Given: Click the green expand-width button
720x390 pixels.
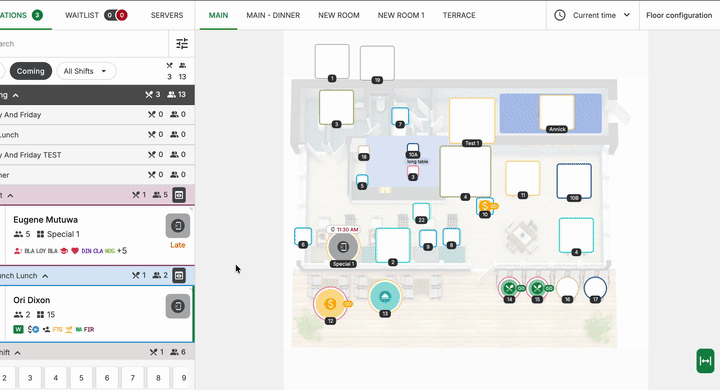Looking at the screenshot, I should (x=705, y=361).
